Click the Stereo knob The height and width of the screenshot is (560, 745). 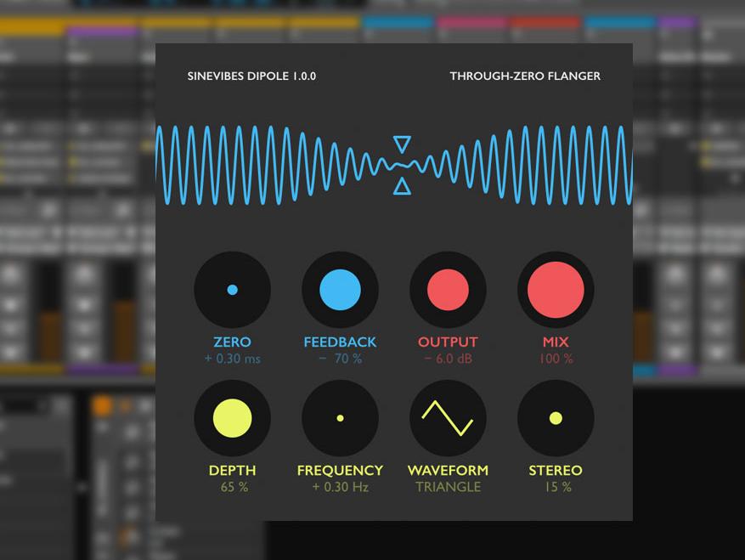coord(556,418)
